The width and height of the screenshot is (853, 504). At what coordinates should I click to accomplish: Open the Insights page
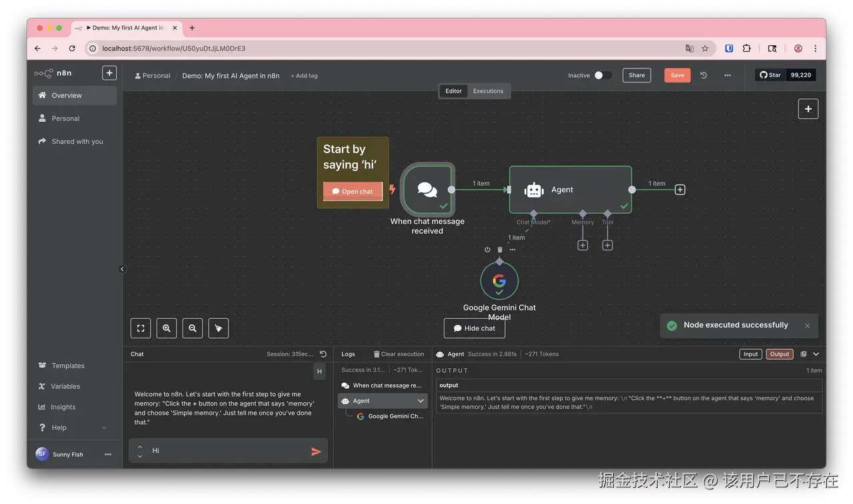click(x=75, y=407)
